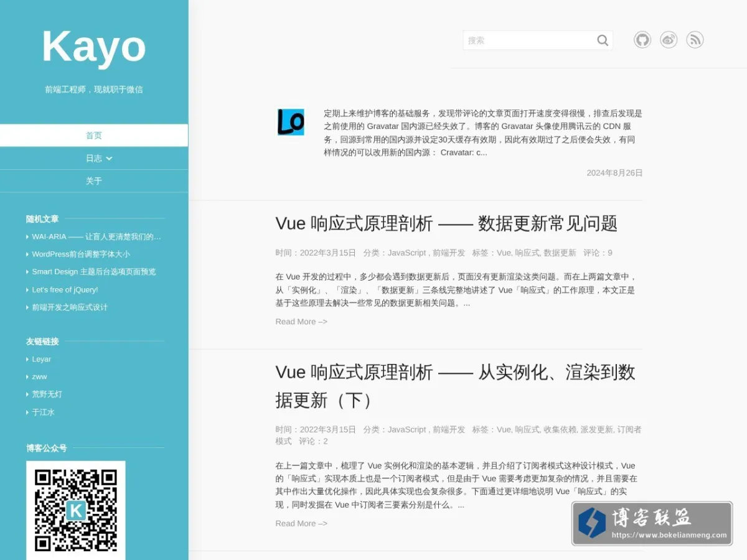
Task: Visit friend link 于江水
Action: (x=44, y=412)
